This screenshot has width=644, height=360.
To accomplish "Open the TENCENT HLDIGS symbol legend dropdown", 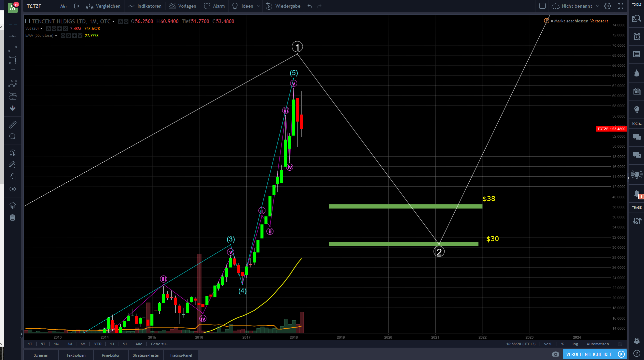I will pyautogui.click(x=113, y=21).
